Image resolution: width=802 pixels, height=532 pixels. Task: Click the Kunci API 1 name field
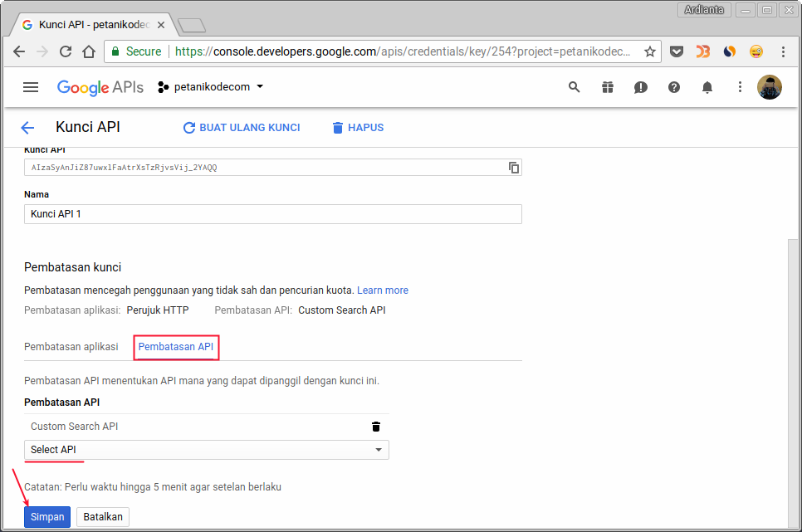[x=272, y=213]
